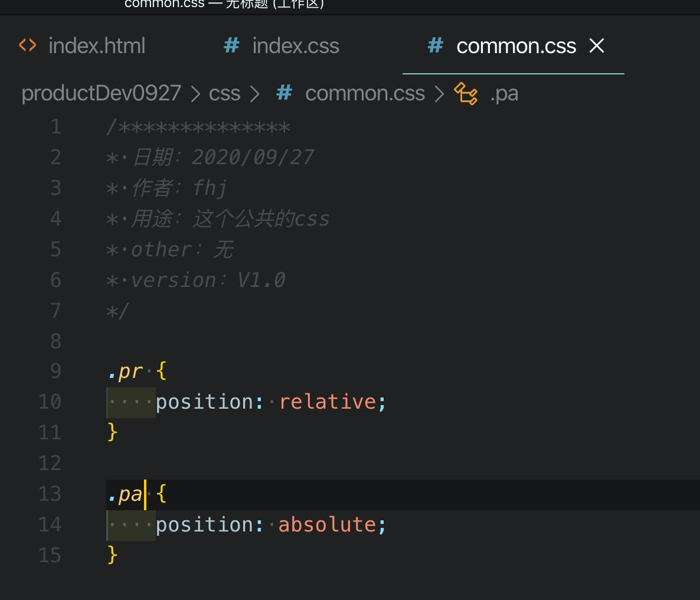Click line number 1 in the gutter
700x600 pixels.
[56, 127]
